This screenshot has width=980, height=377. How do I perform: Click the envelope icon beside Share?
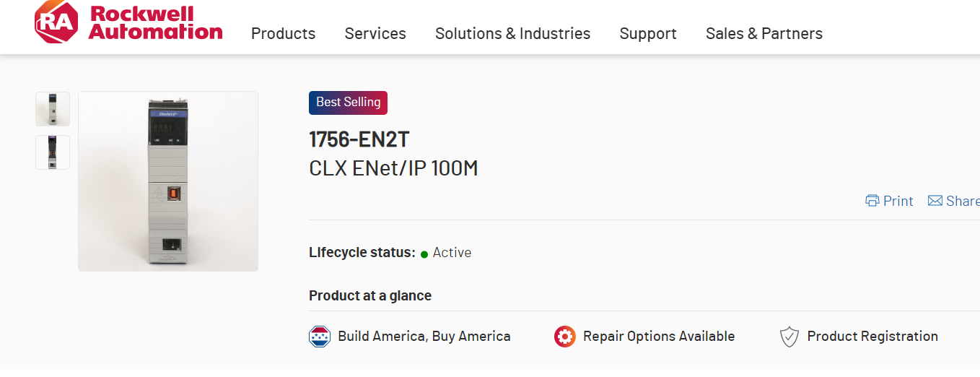point(935,201)
